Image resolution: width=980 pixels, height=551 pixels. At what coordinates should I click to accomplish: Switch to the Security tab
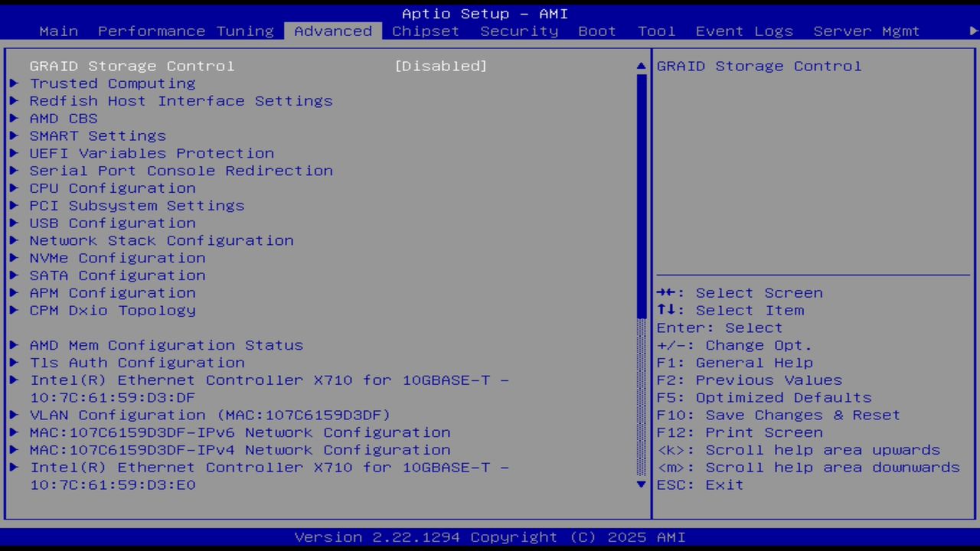click(518, 31)
